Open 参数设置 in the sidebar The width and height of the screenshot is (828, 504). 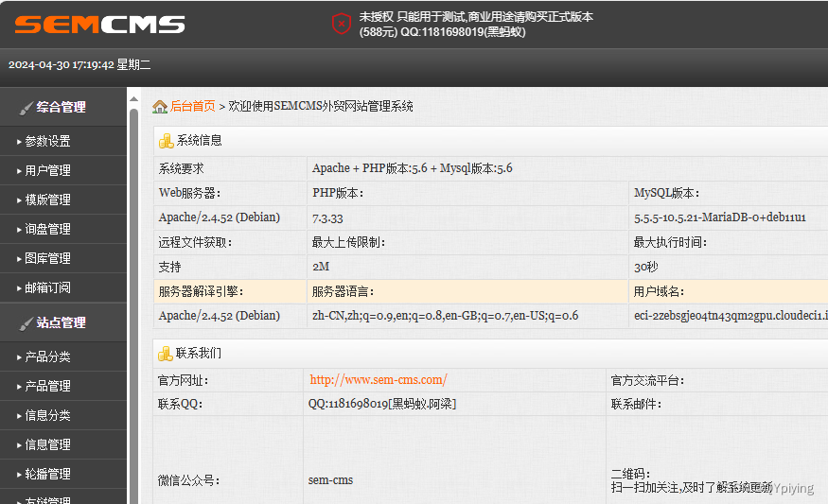47,141
